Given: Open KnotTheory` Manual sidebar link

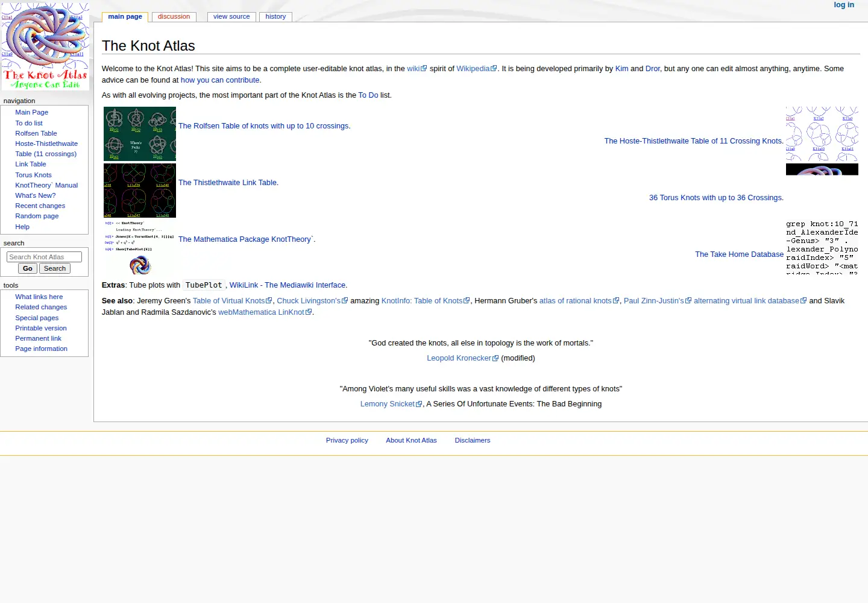Looking at the screenshot, I should click(x=46, y=185).
